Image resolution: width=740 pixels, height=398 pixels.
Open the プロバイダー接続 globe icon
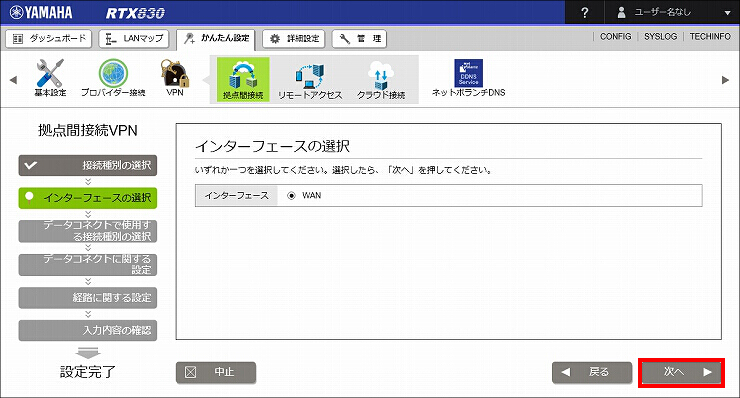113,78
